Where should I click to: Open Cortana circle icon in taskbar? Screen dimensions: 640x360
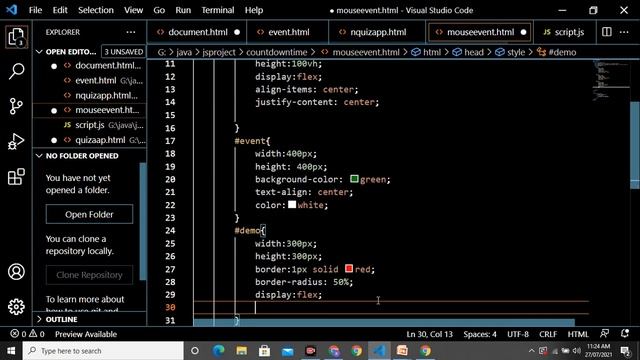tap(195, 351)
